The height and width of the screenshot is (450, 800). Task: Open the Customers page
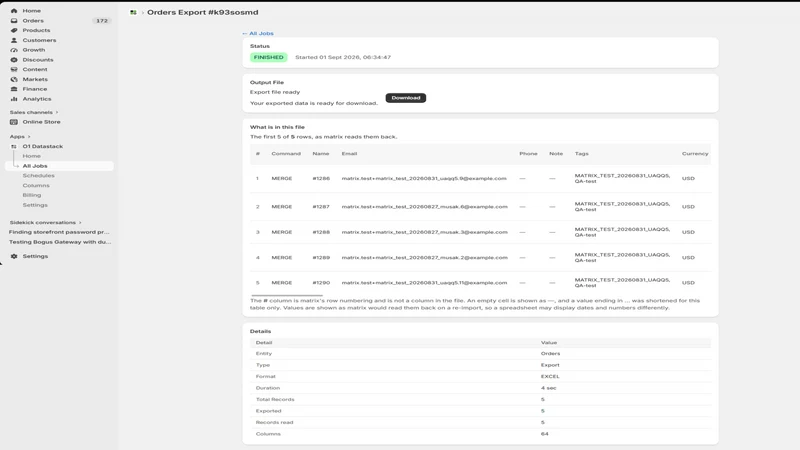tap(39, 40)
